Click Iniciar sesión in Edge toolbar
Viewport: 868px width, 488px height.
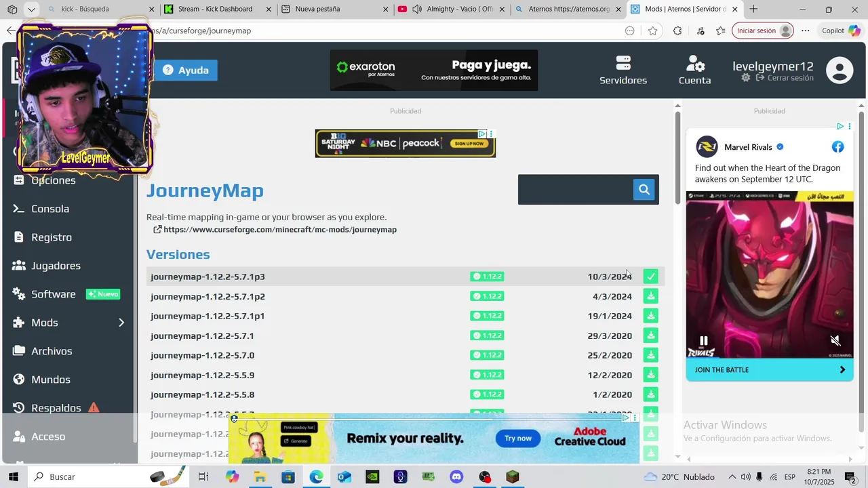coord(763,30)
